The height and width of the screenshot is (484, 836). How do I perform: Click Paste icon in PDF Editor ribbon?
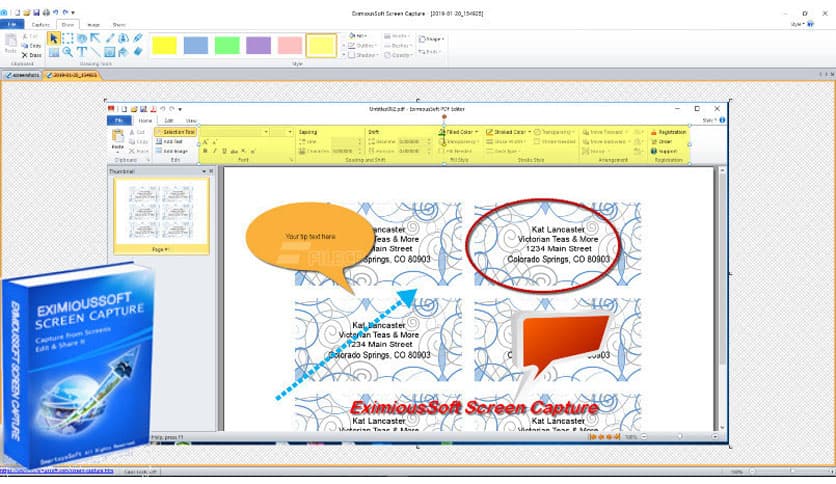pyautogui.click(x=118, y=140)
